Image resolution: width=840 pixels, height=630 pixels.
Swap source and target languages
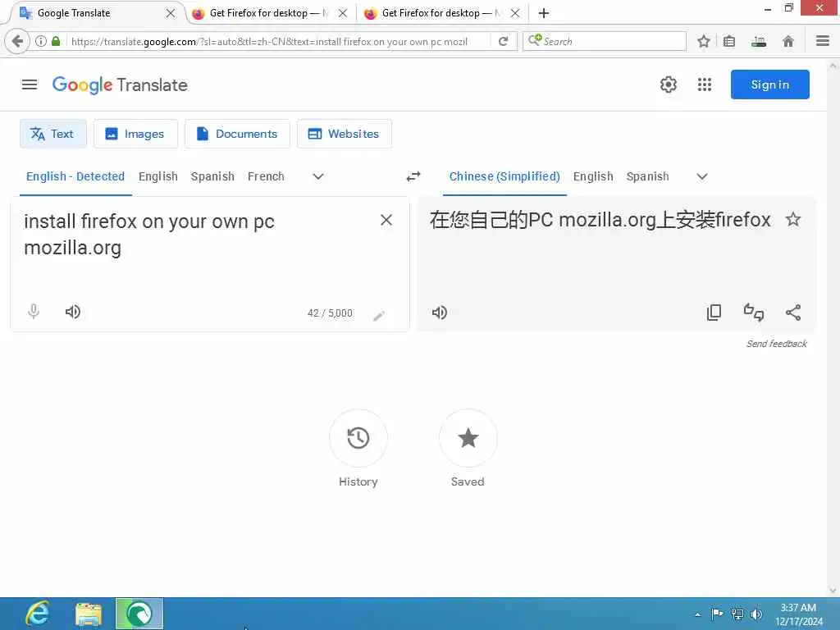pos(413,176)
